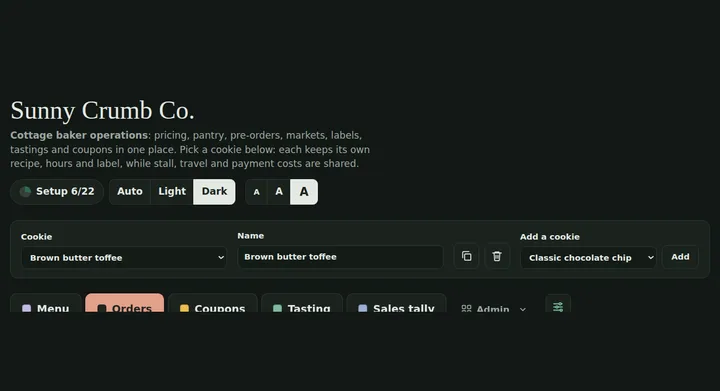720x391 pixels.
Task: Click the Sunny Crumb Co. heading
Action: click(x=102, y=111)
